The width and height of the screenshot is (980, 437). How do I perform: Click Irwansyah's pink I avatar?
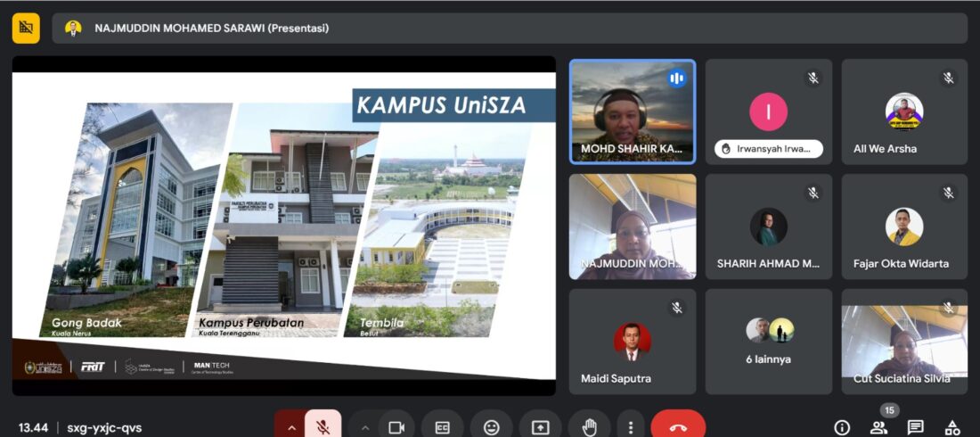pyautogui.click(x=768, y=111)
